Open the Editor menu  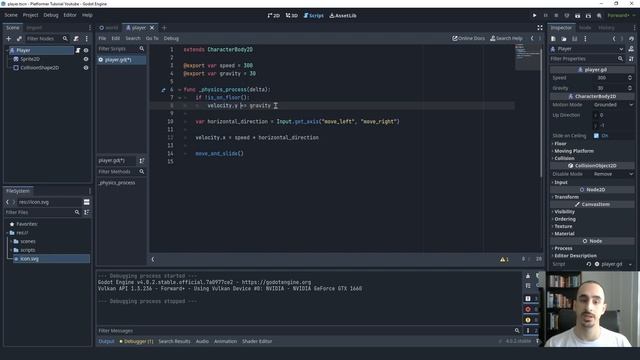[70, 15]
